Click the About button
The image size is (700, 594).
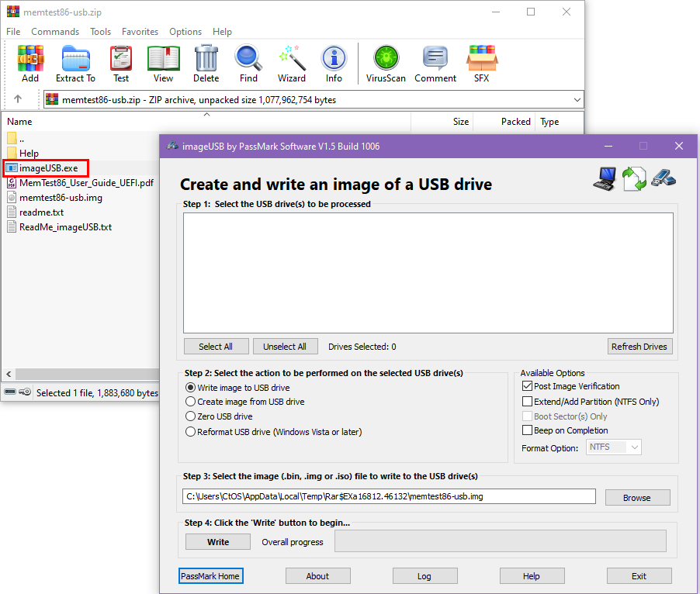[318, 576]
